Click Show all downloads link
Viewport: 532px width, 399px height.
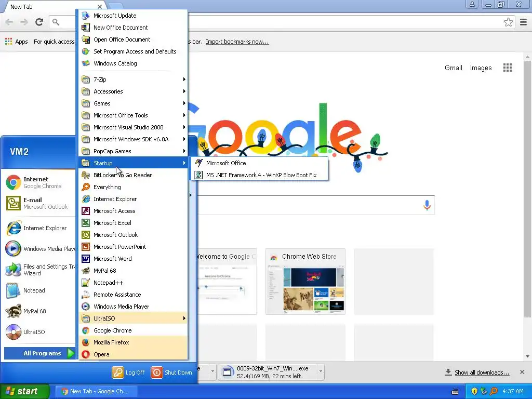[x=482, y=373]
